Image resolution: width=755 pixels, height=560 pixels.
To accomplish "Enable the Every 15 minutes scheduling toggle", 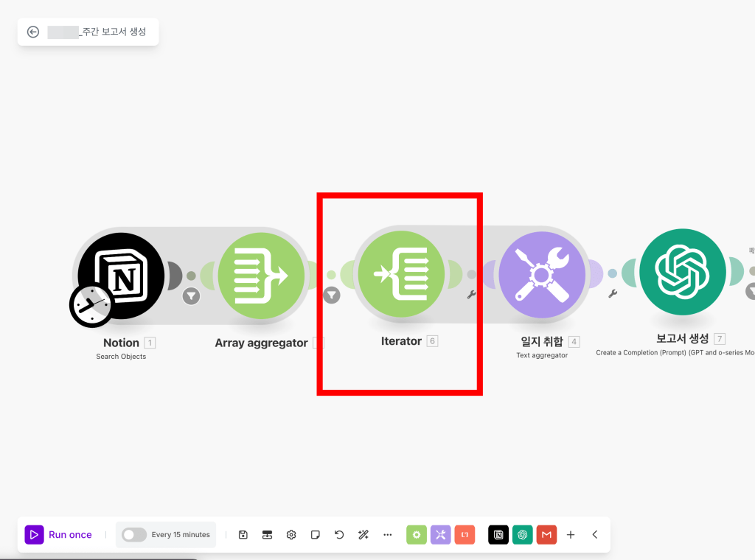I will tap(133, 534).
